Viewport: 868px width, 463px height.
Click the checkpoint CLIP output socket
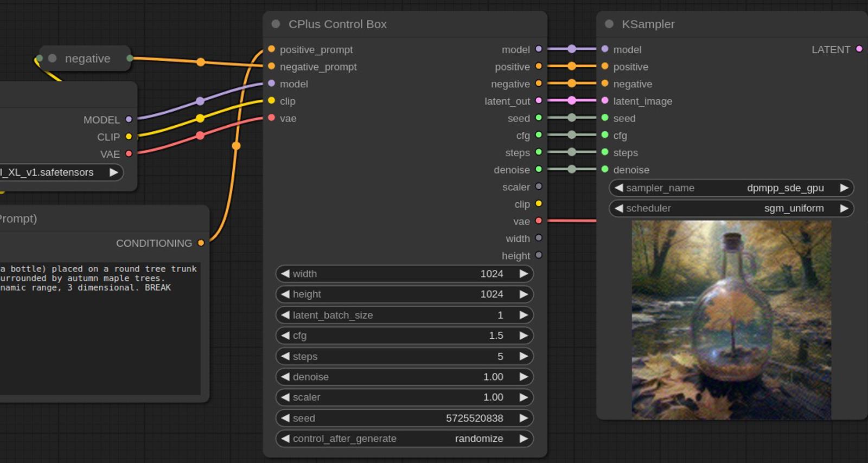point(129,137)
